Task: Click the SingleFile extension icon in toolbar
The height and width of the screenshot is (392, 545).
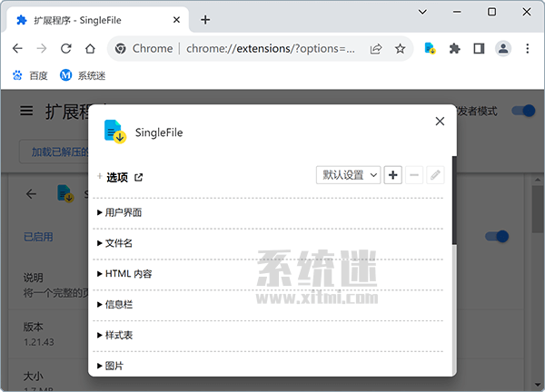Action: [431, 49]
